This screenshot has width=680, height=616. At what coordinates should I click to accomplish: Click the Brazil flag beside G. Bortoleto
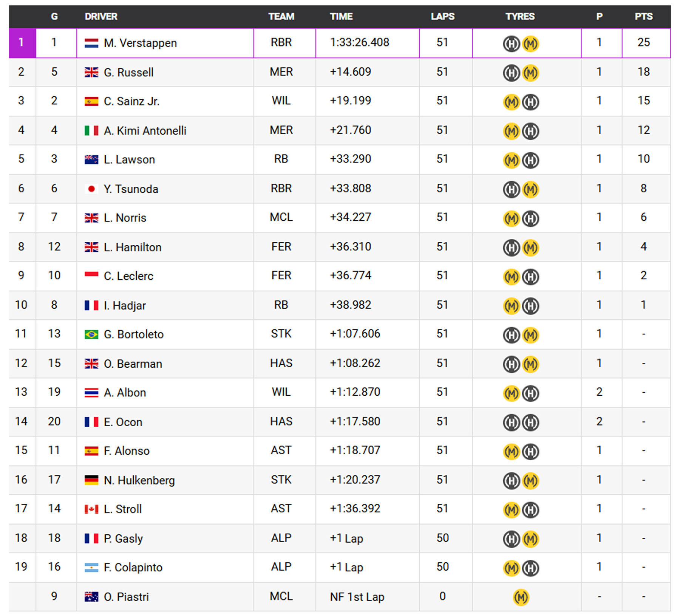pyautogui.click(x=91, y=334)
